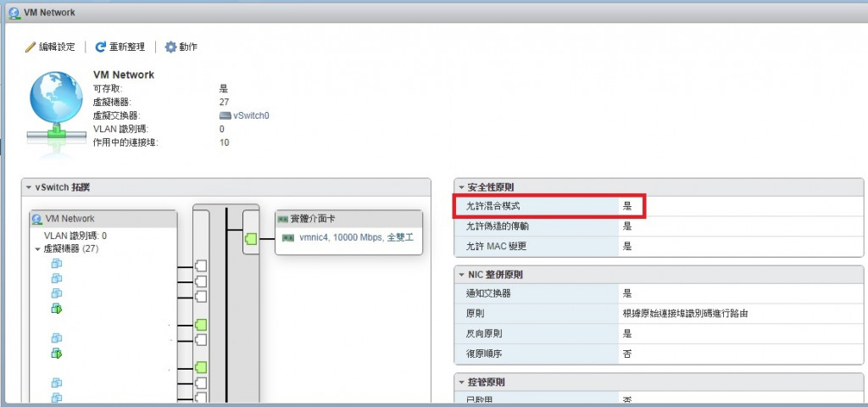Click the 10 value of 作用中的連接埠

pos(224,142)
